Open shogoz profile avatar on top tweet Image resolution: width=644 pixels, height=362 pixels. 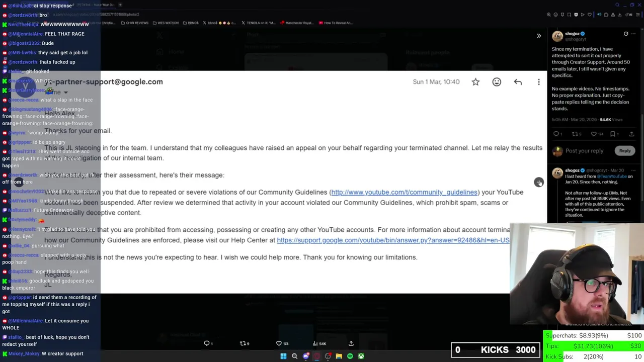point(557,36)
